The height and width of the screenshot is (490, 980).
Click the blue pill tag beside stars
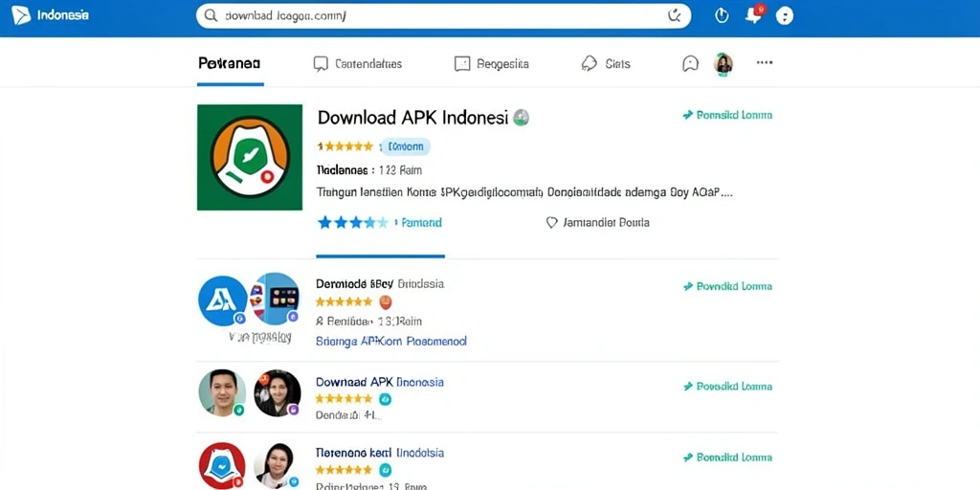(x=406, y=146)
